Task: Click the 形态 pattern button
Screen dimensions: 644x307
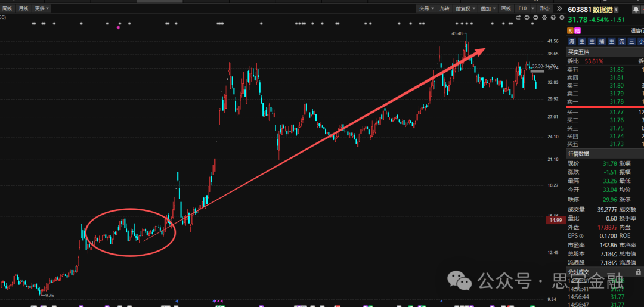Action: (544, 8)
